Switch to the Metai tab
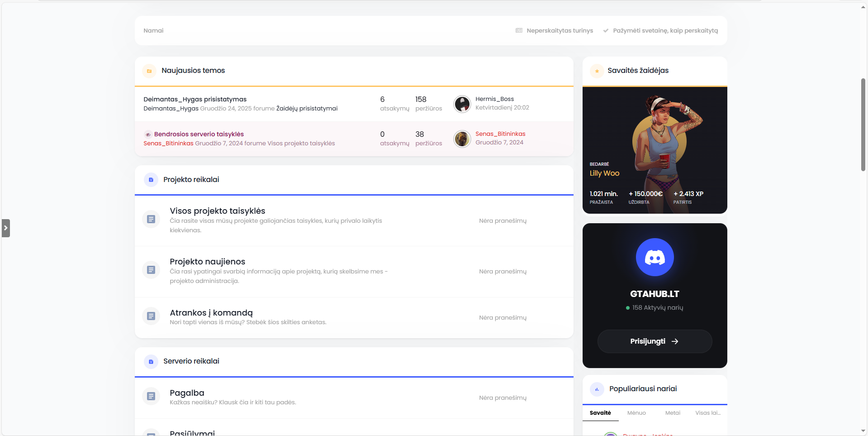 tap(673, 413)
